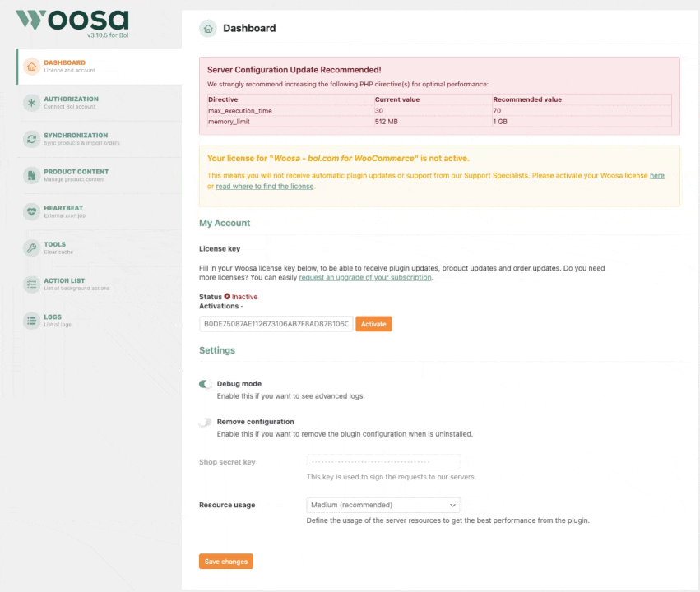
Task: Open the Logs menu label
Action: click(x=53, y=317)
